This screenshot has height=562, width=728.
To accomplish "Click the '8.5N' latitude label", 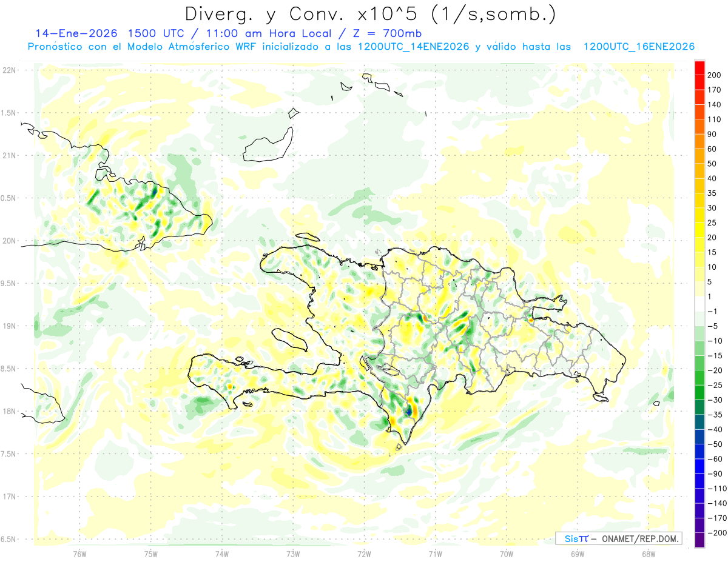I will (8, 369).
